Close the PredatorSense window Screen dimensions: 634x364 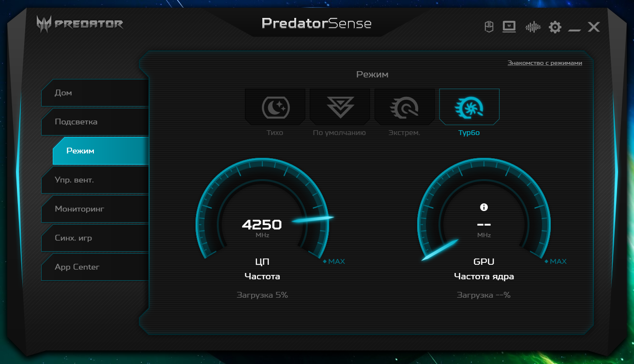(x=594, y=27)
